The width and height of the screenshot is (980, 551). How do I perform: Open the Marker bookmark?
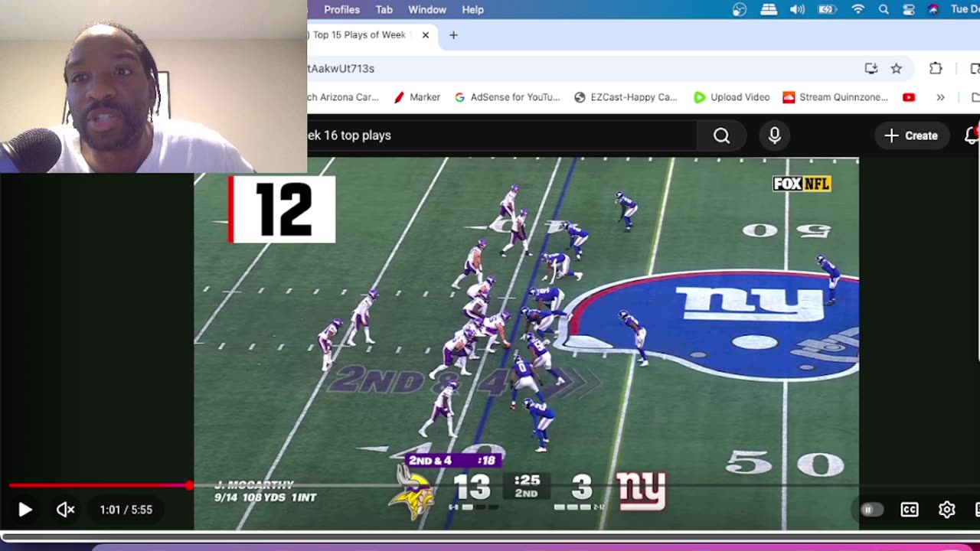pyautogui.click(x=416, y=97)
